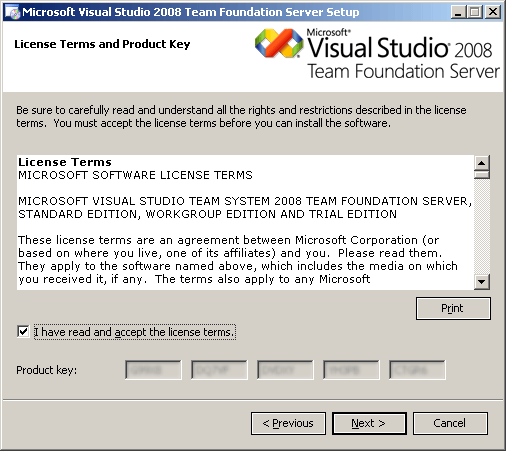Click 'License Terms and Product Key' heading

102,44
